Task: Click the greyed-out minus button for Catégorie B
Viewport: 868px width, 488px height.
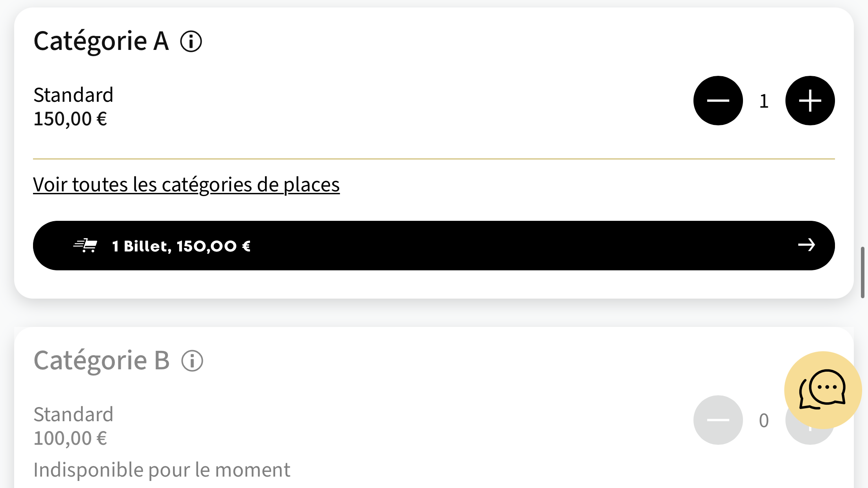Action: click(718, 420)
